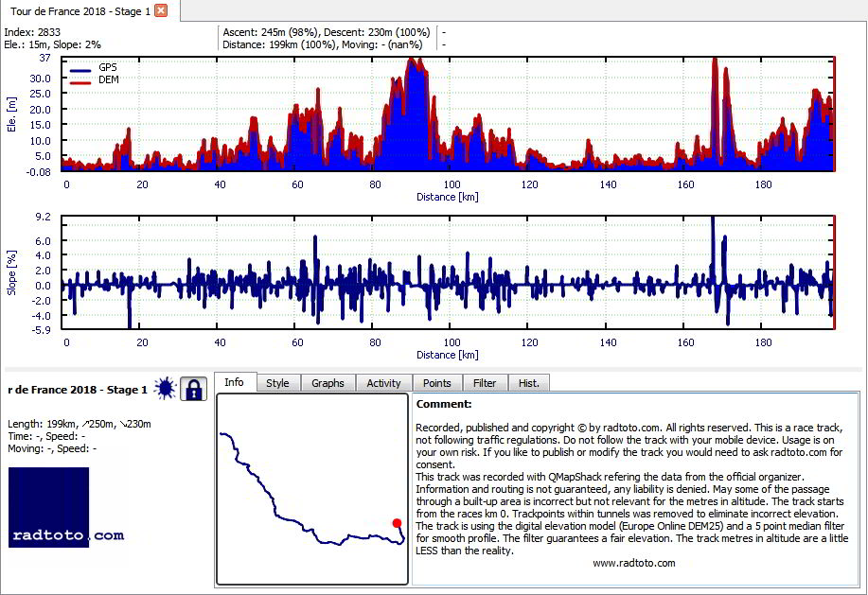Select the Filter tab
This screenshot has width=868, height=595.
tap(485, 383)
